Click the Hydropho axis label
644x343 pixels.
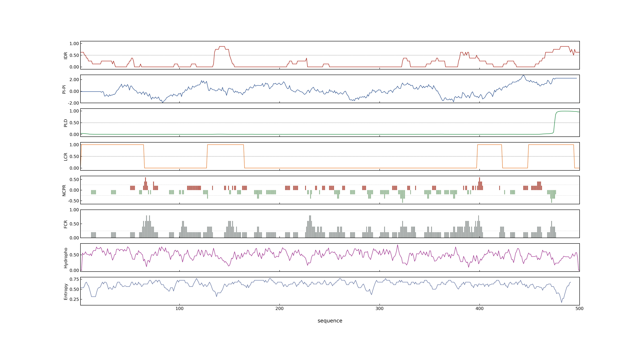click(66, 258)
